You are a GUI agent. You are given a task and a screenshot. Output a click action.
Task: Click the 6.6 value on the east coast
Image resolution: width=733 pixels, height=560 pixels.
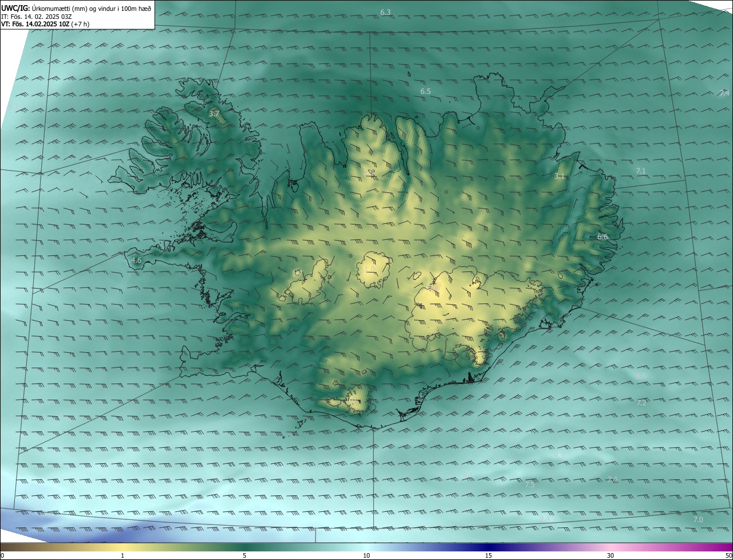point(602,236)
